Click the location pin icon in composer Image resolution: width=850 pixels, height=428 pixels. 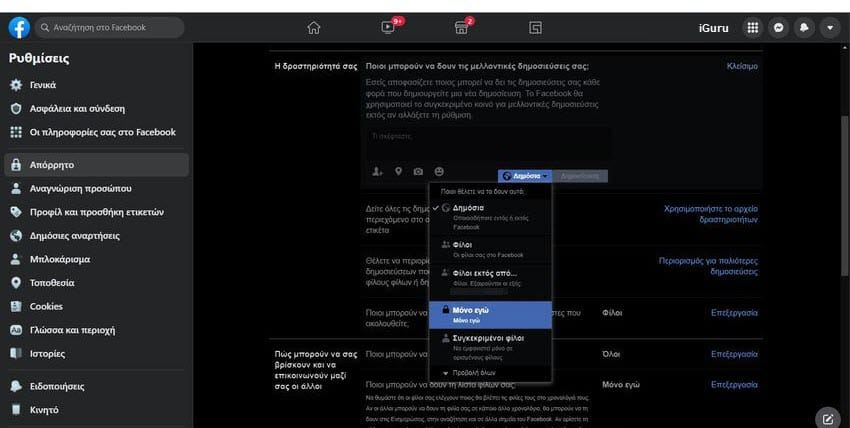pyautogui.click(x=398, y=171)
